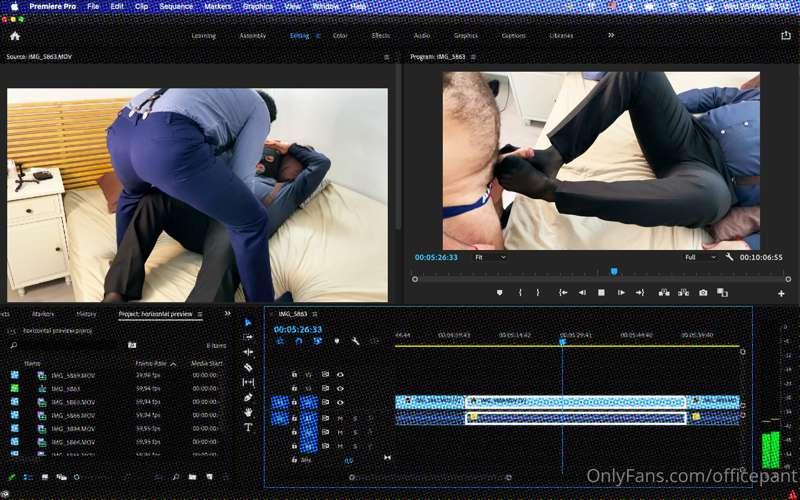The height and width of the screenshot is (500, 800).
Task: Create new bin in Project panel footer
Action: pos(192,477)
